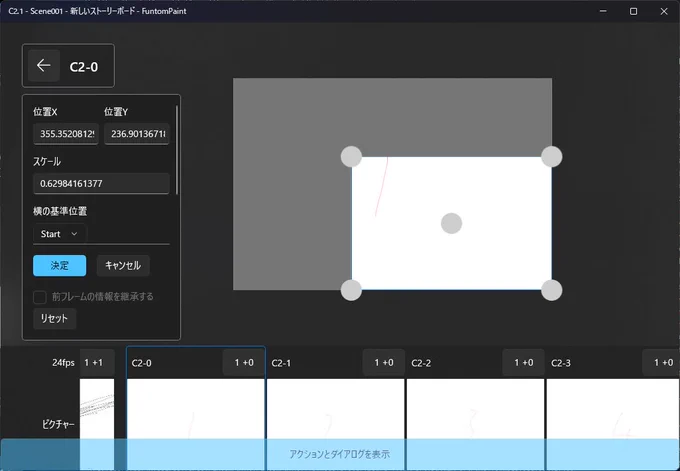680x471 pixels.
Task: Click the C2-3 label in the timeline header
Action: point(561,363)
